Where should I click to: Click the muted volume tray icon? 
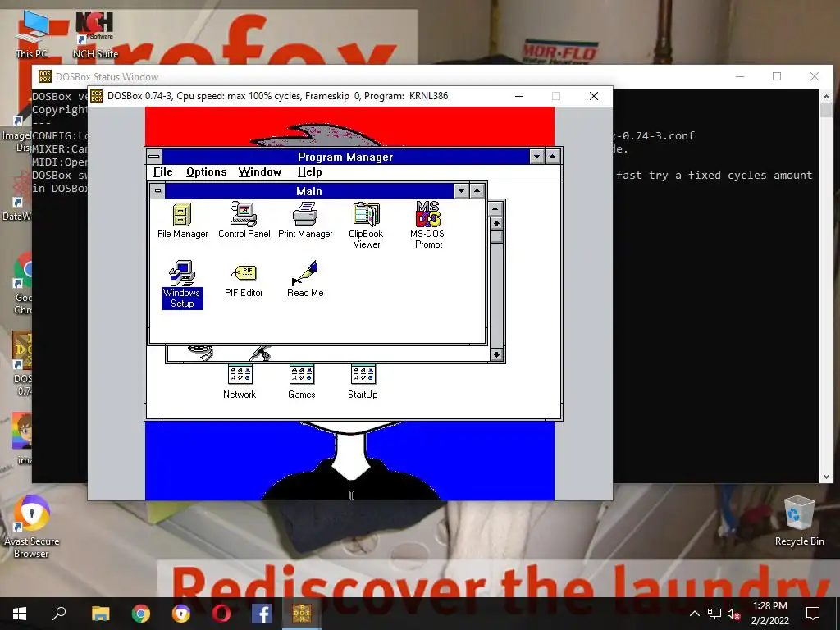[734, 614]
